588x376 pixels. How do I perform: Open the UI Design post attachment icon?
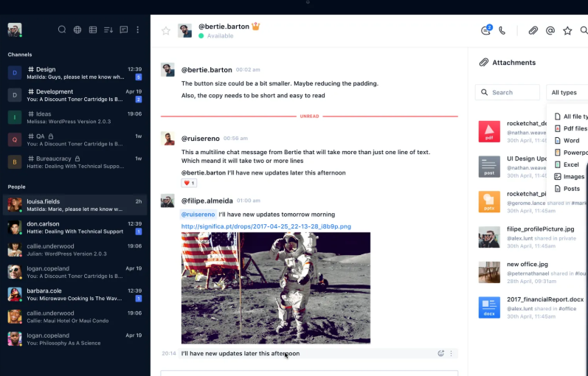point(489,167)
